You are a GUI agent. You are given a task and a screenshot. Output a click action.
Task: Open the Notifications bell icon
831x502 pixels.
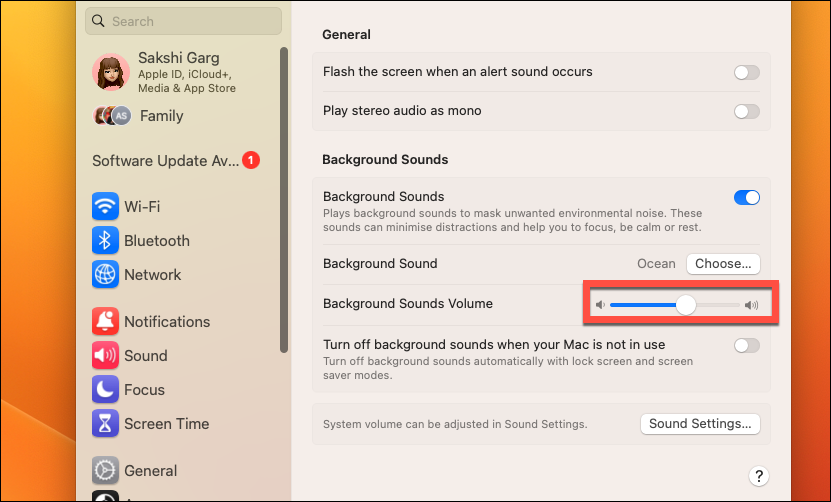pos(105,321)
